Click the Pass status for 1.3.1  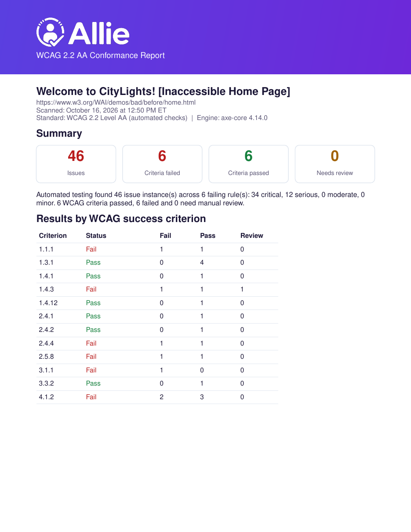coord(93,262)
